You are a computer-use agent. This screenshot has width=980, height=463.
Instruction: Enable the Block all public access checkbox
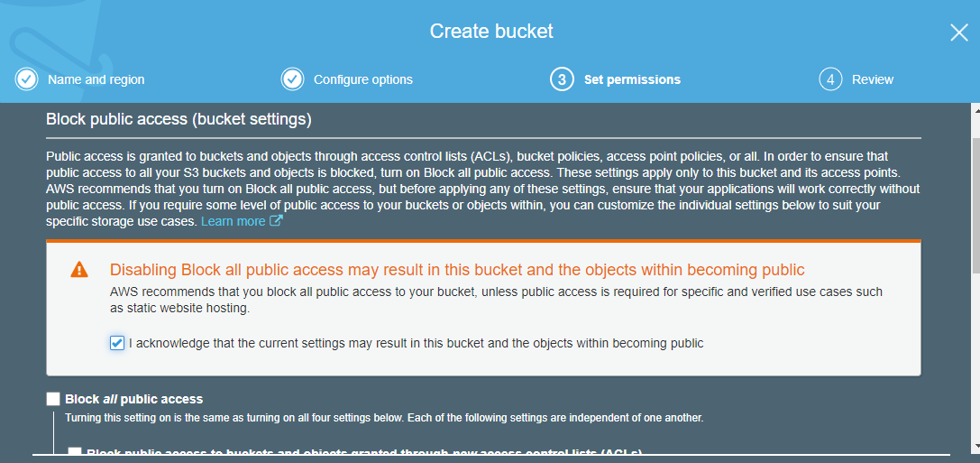point(53,399)
